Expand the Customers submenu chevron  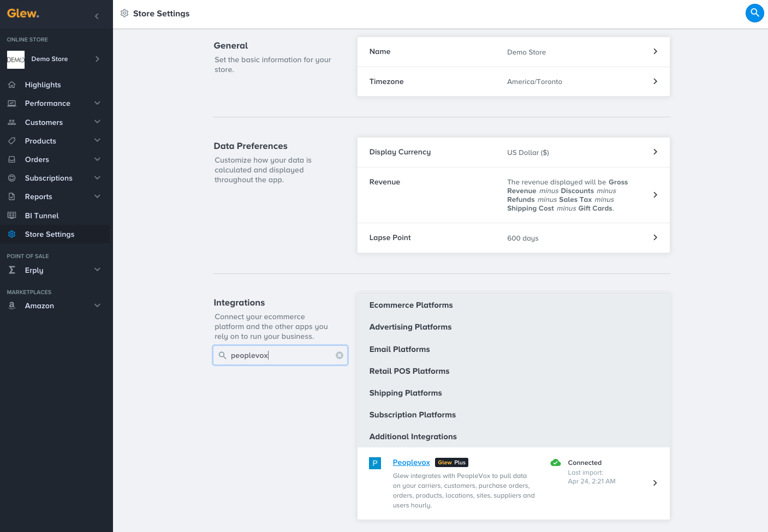(97, 122)
